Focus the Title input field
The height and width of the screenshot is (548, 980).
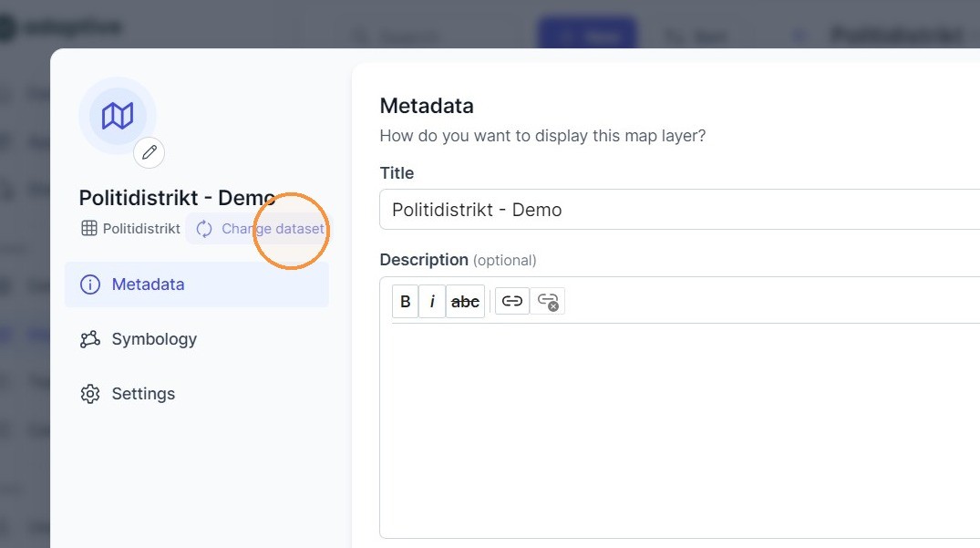(x=679, y=210)
